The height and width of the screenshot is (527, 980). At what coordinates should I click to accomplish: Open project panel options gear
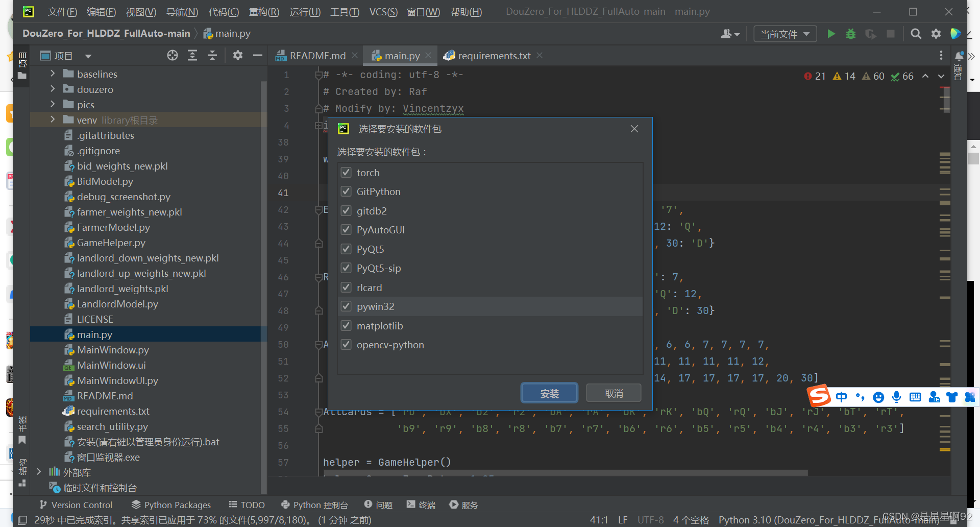coord(238,55)
